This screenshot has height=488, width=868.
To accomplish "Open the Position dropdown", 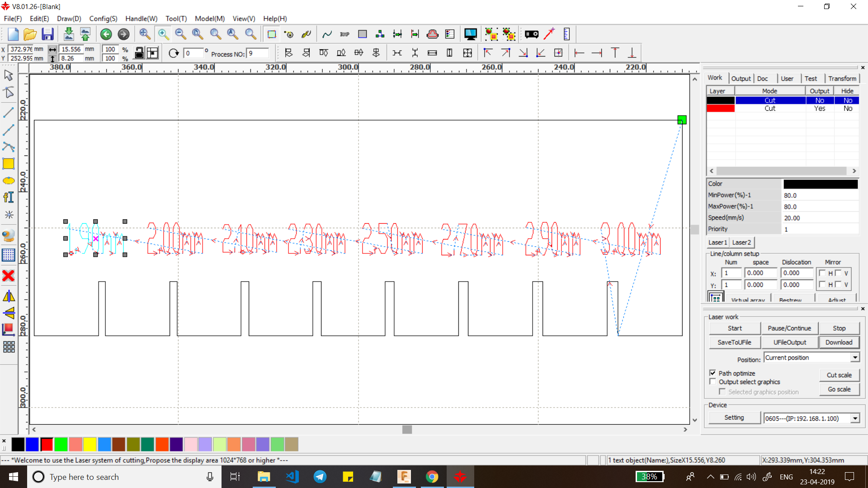I will (x=855, y=357).
